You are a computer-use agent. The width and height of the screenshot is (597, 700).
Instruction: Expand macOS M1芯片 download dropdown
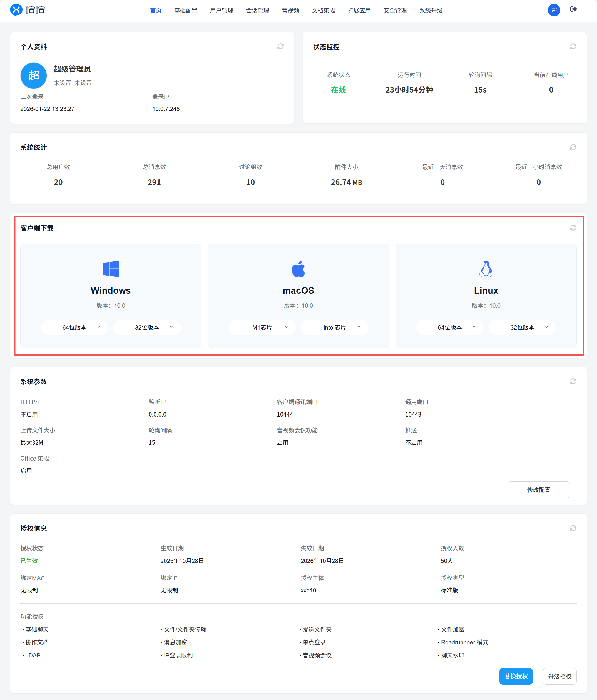(262, 327)
